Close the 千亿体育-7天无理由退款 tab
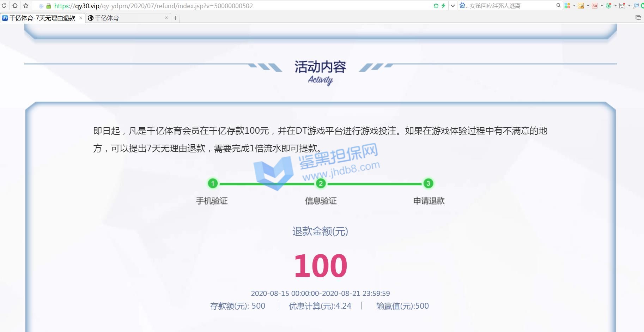Screen dimensions: 644x332 coord(81,18)
